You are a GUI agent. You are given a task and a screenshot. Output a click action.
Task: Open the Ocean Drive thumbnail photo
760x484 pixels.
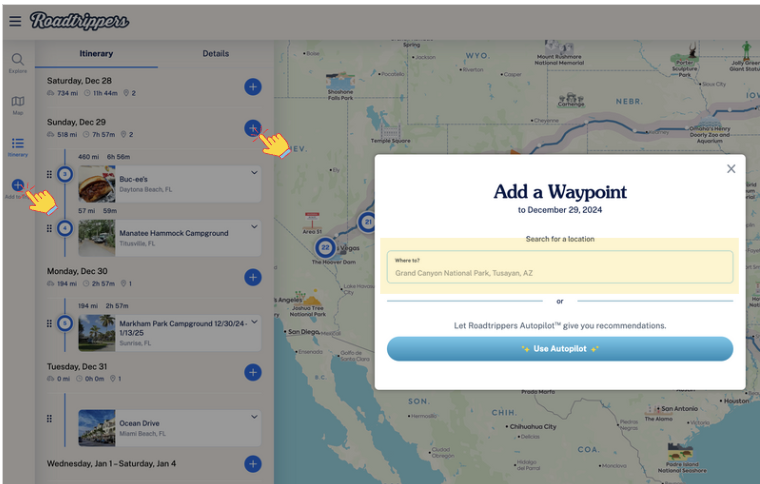point(97,428)
